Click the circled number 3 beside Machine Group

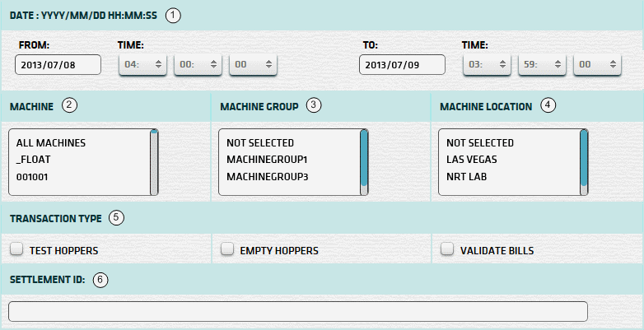pos(312,105)
